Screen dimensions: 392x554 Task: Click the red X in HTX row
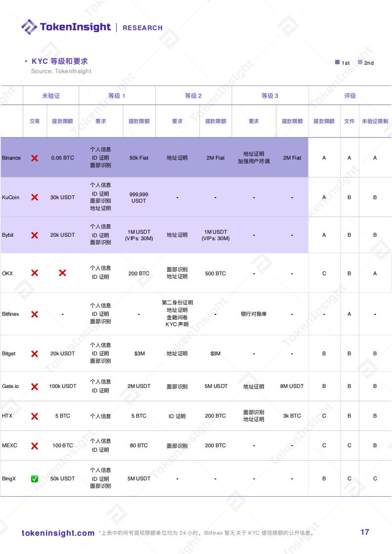[x=35, y=416]
